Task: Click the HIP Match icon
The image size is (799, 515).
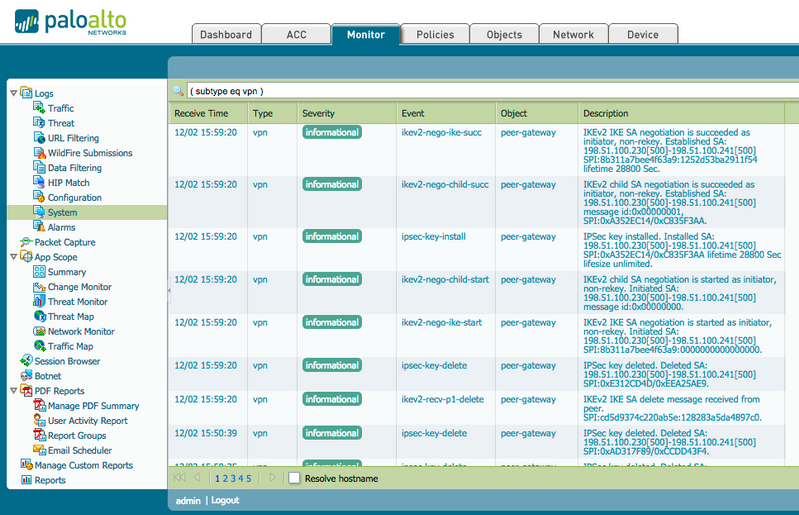Action: (x=39, y=181)
